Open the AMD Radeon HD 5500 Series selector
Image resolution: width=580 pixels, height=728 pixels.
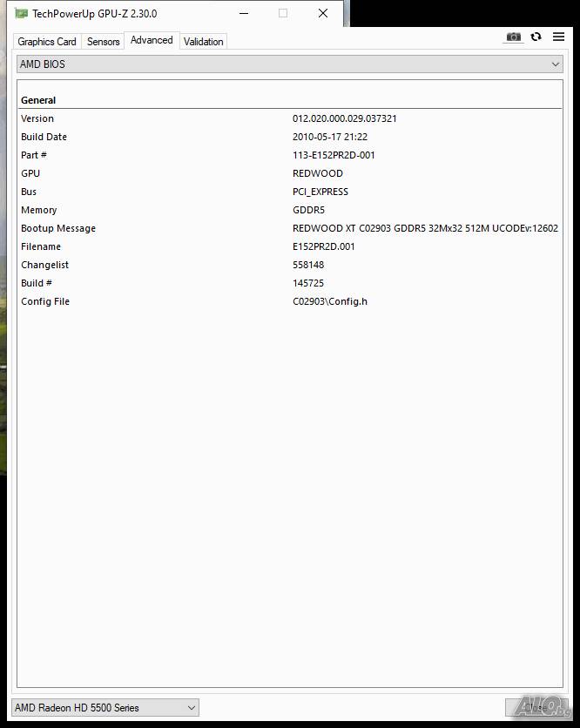pyautogui.click(x=105, y=708)
